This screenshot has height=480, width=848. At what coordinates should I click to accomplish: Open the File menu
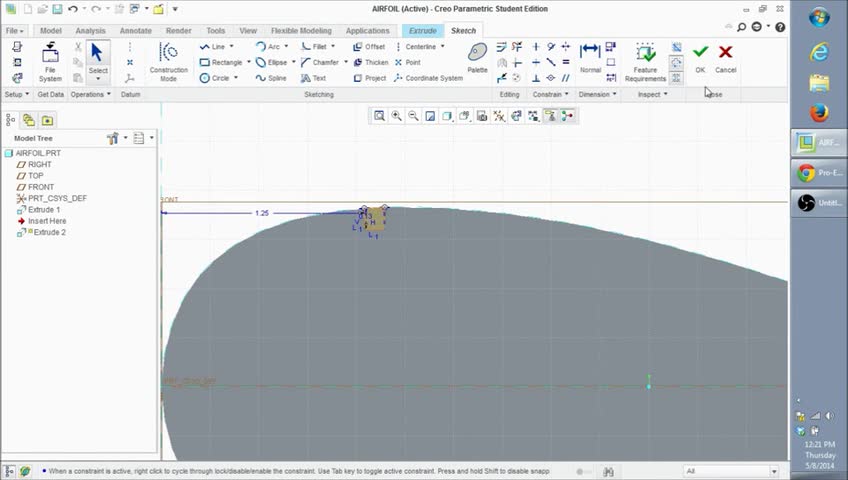[x=15, y=31]
